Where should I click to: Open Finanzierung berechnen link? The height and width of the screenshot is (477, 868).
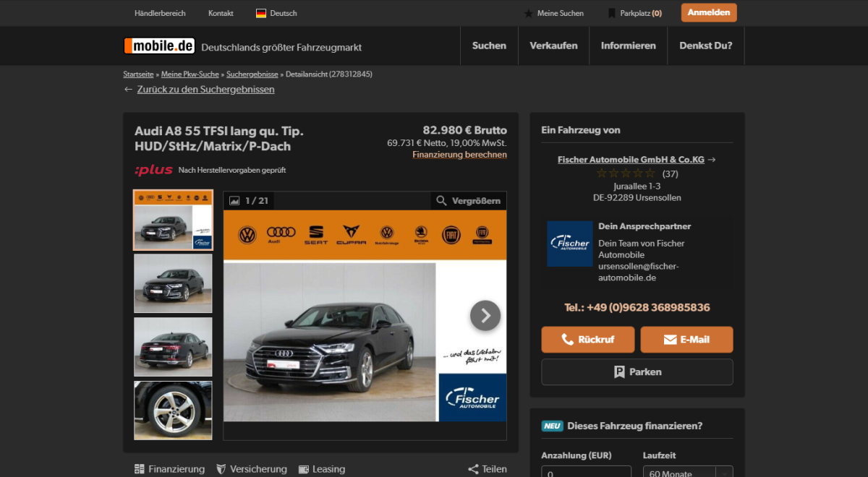(x=460, y=155)
